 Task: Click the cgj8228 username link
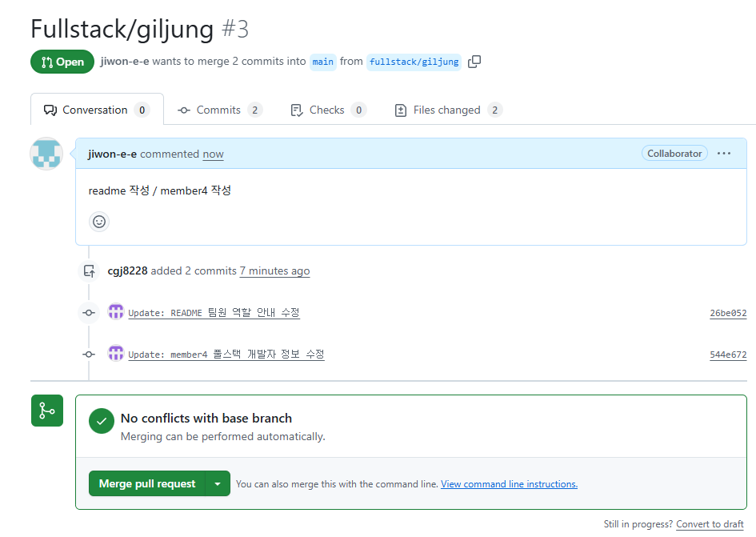(x=127, y=271)
